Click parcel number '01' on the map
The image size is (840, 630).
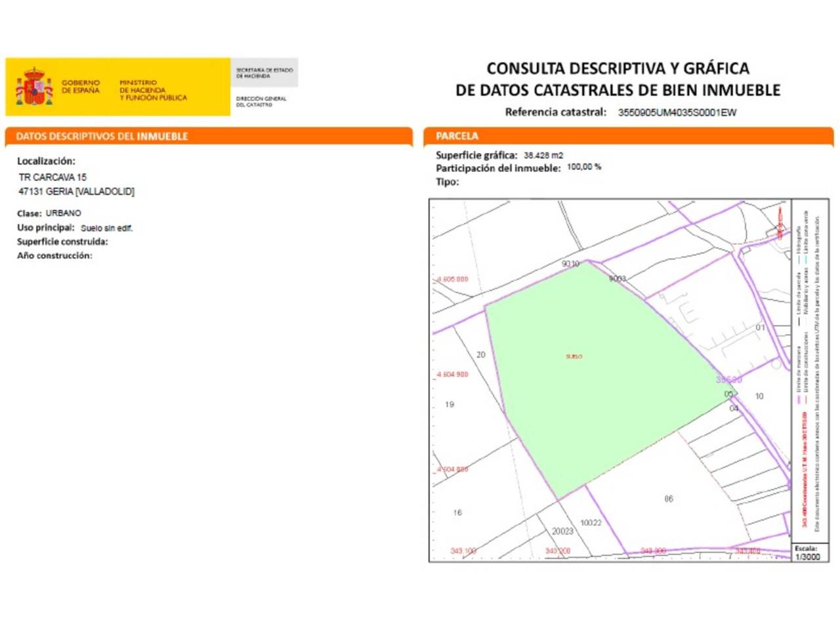pos(760,327)
